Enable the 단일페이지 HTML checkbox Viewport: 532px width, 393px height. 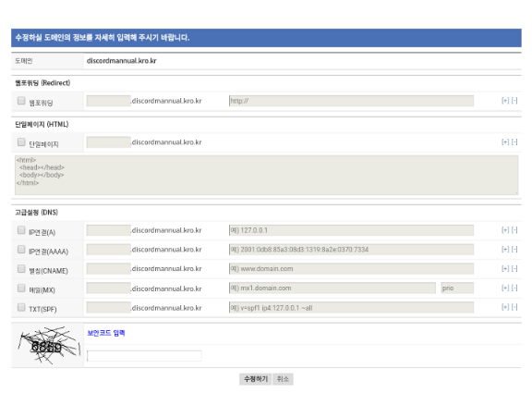(x=21, y=142)
